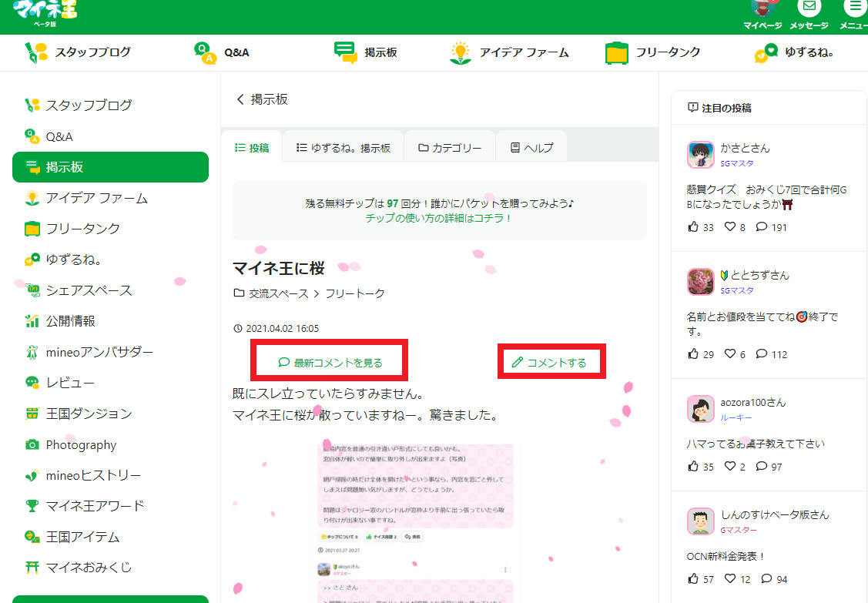This screenshot has width=868, height=603.
Task: Click Q&A icon in left sidebar
Action: tap(32, 136)
